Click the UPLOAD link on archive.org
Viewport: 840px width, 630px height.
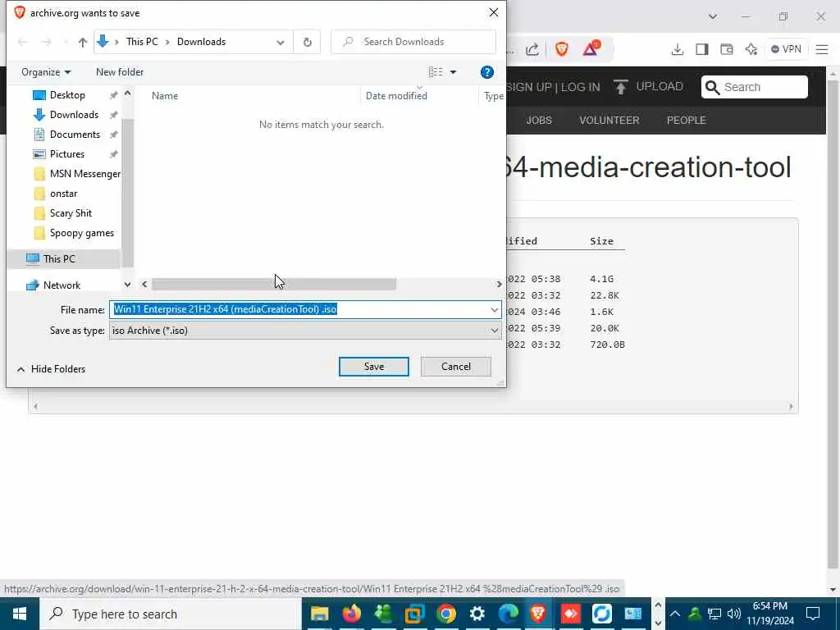[648, 87]
